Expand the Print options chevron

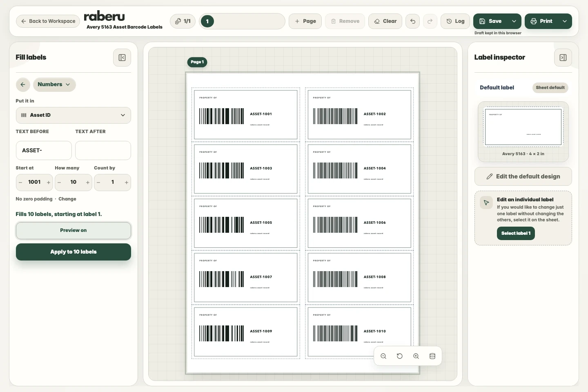pos(565,21)
